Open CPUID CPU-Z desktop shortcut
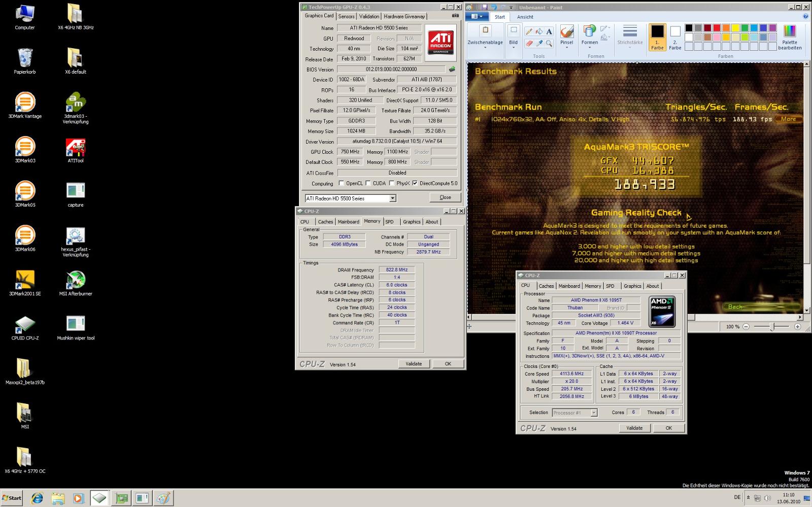Screen dimensions: 812x507 25,328
